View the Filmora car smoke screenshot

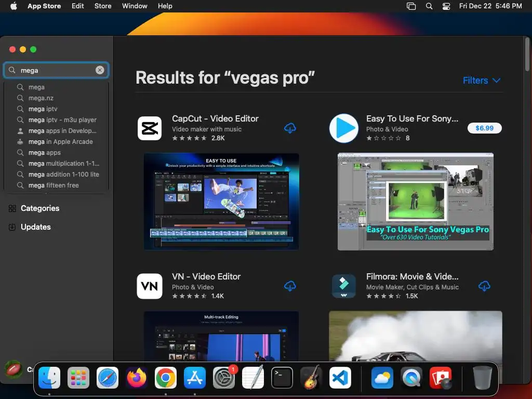416,336
